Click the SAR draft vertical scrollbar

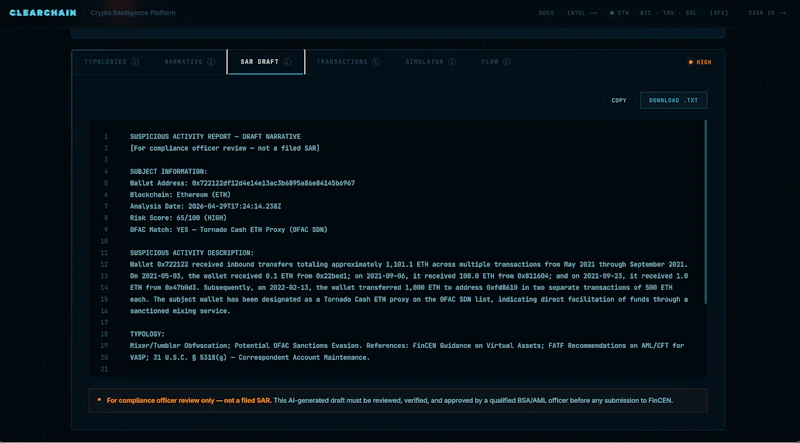pyautogui.click(x=706, y=212)
